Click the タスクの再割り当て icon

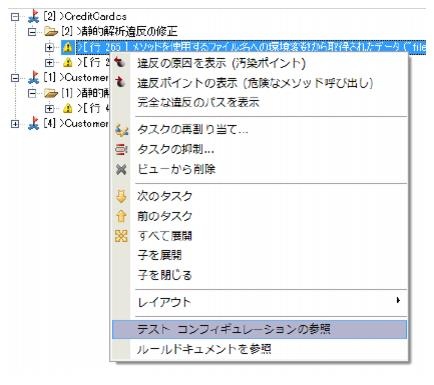121,130
